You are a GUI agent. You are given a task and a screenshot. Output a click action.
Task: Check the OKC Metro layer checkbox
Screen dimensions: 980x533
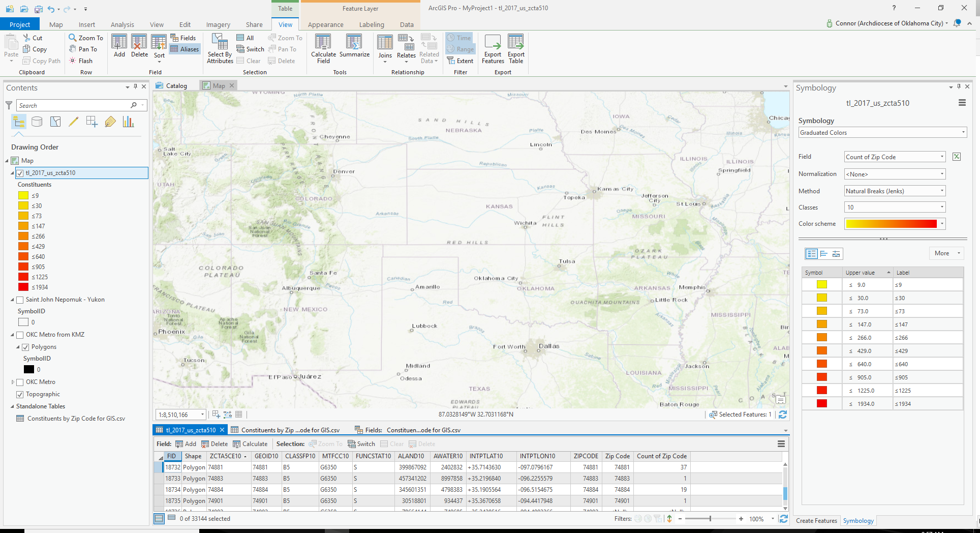tap(20, 382)
